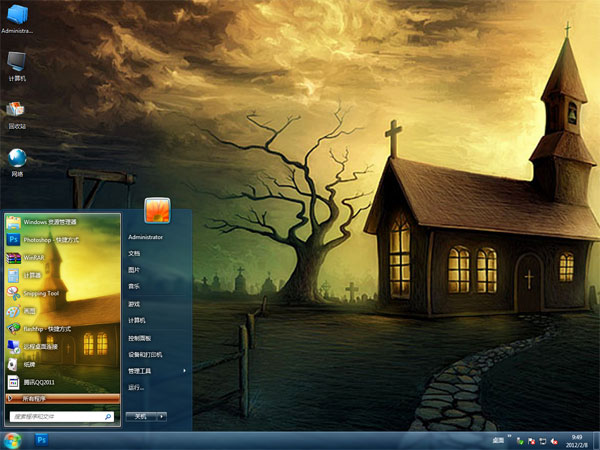This screenshot has width=600, height=450.
Task: Click the 关机 shutdown button
Action: pyautogui.click(x=142, y=415)
